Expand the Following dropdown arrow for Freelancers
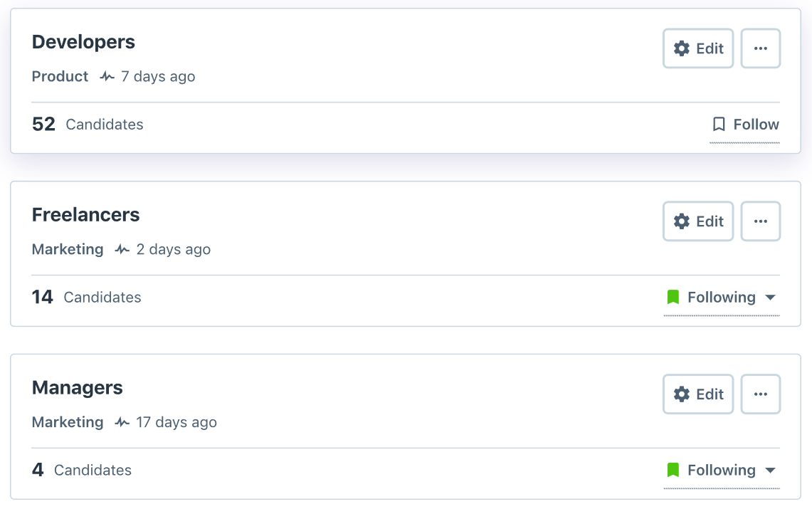 (x=770, y=298)
